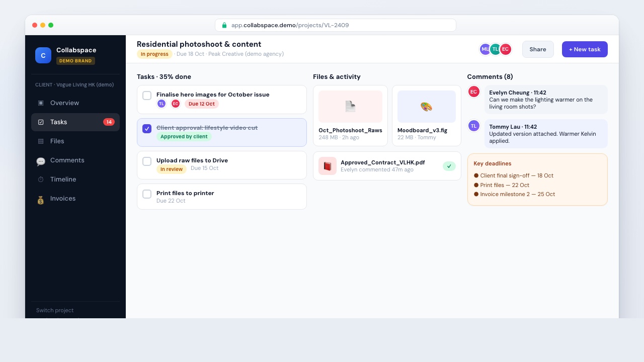
Task: Click the Tasks 35% done heading
Action: [164, 77]
